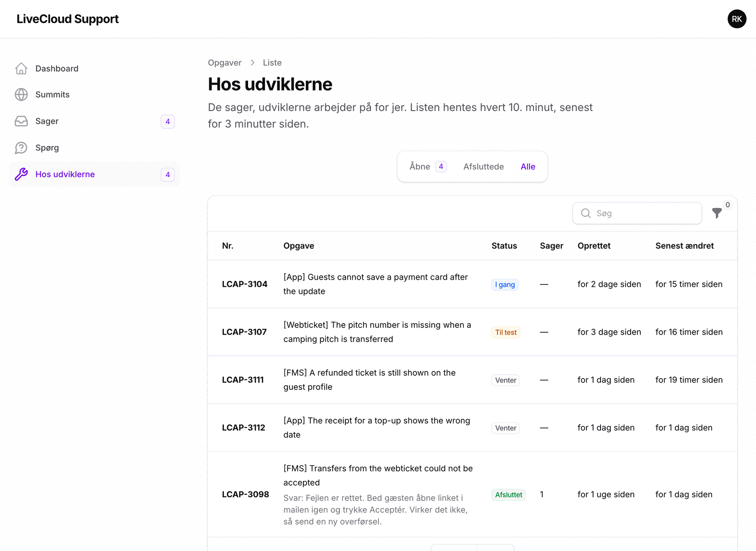Select the Sager inbox icon
The width and height of the screenshot is (756, 551).
pos(21,121)
